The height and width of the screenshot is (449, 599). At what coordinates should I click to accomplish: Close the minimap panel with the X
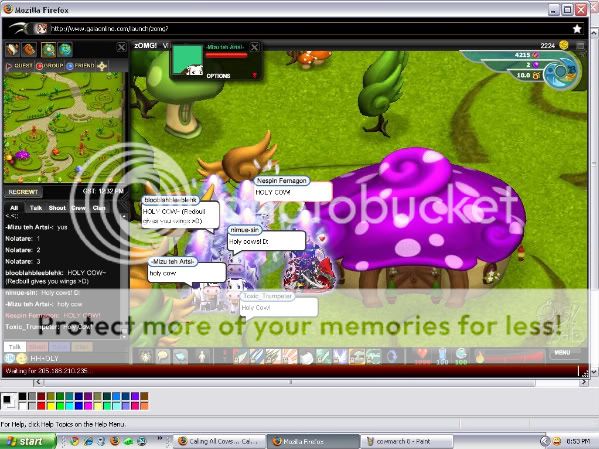(x=121, y=47)
